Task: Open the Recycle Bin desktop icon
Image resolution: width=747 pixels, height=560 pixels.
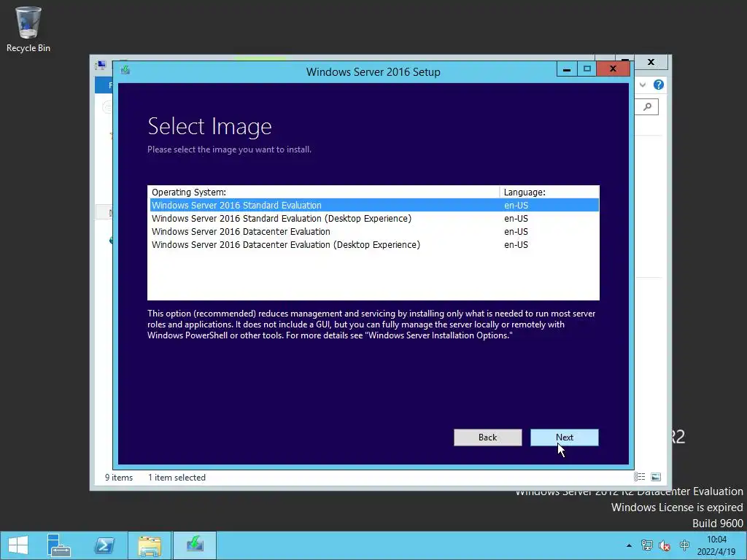Action: (28, 29)
